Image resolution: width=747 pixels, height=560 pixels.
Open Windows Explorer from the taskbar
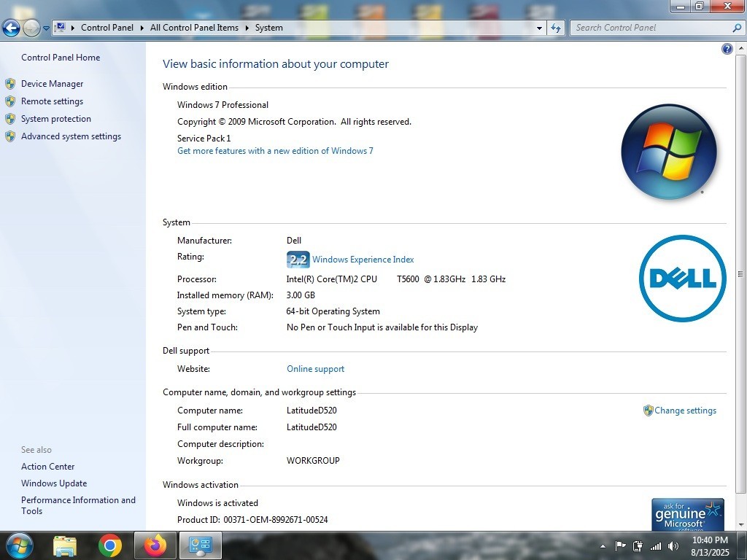click(64, 545)
